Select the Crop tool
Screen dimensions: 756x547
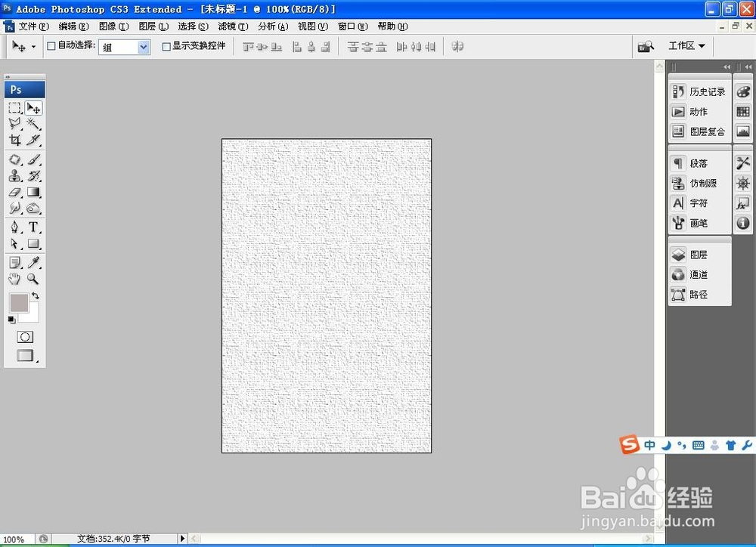coord(14,140)
